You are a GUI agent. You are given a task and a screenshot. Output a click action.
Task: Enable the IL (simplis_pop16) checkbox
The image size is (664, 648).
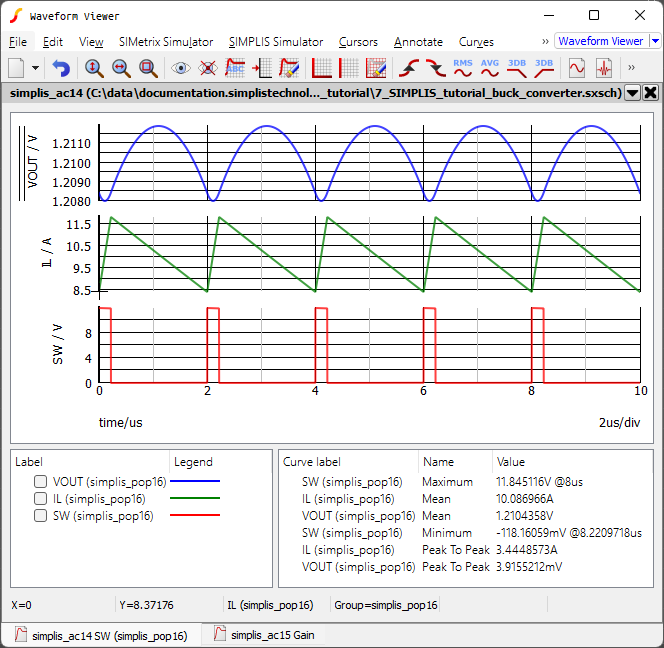pyautogui.click(x=41, y=498)
